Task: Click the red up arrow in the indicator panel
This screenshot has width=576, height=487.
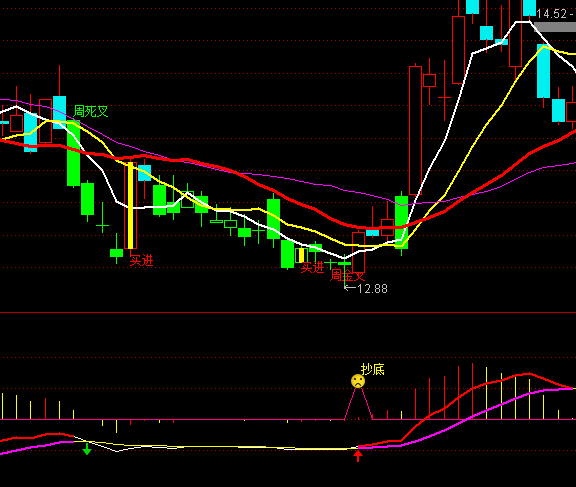Action: [358, 456]
